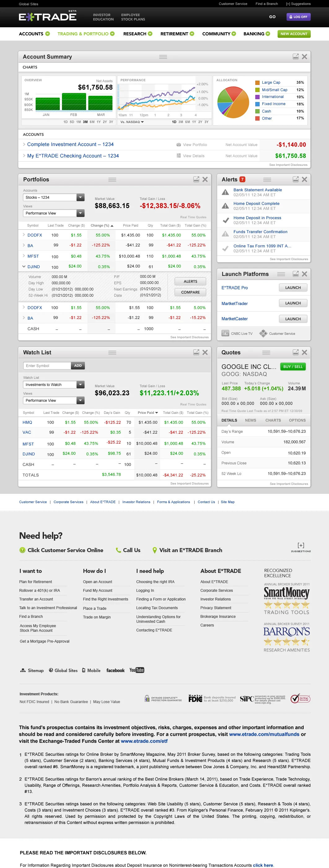This screenshot has height=868, width=329.
Task: Open Portfolios Performance View dropdown
Action: pos(54,213)
